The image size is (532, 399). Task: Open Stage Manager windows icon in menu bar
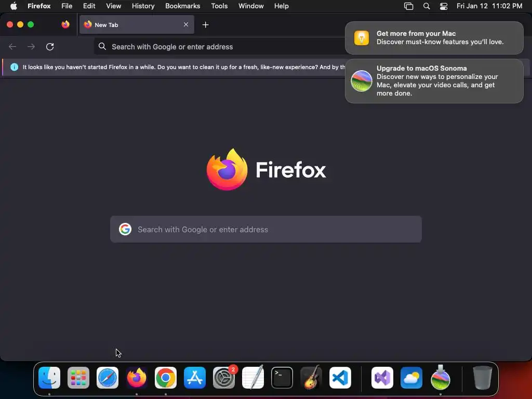point(409,6)
